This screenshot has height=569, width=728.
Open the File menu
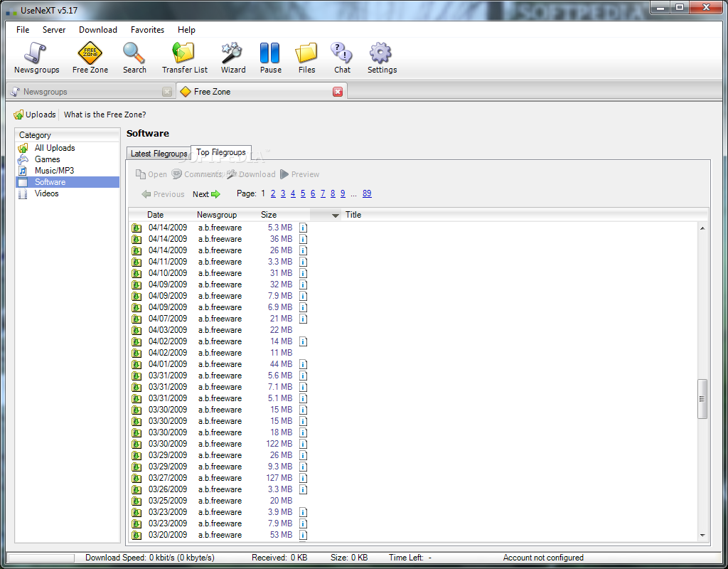(23, 30)
